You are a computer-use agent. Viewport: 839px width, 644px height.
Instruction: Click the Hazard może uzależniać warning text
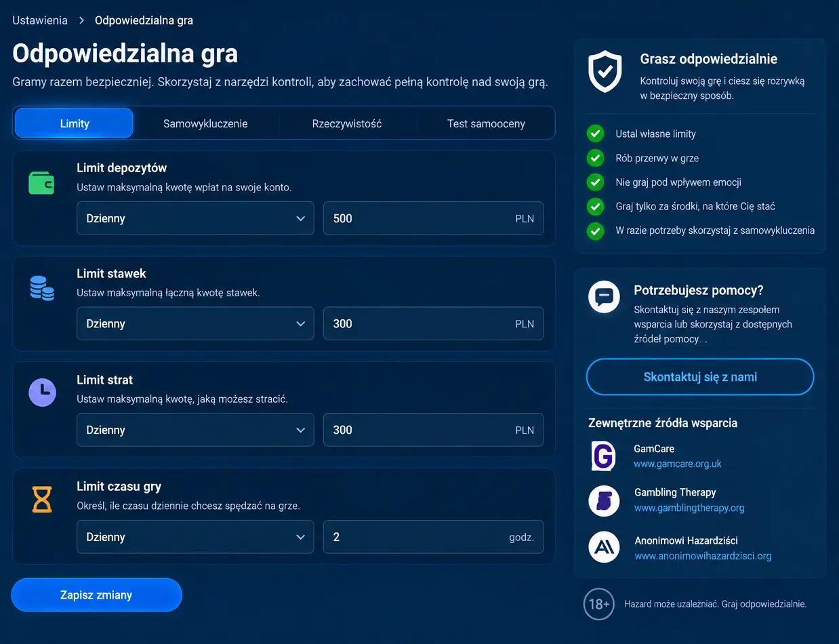tap(715, 603)
